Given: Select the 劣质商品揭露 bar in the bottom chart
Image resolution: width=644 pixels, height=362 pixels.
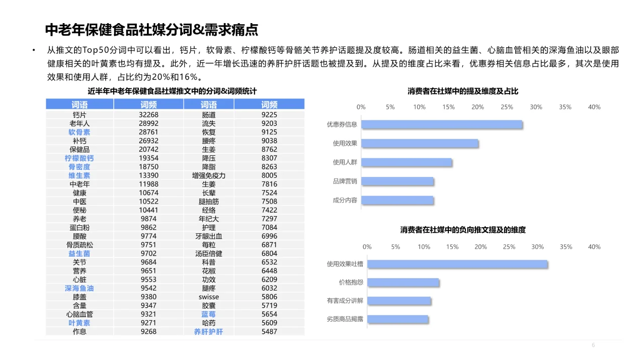Looking at the screenshot, I should tap(397, 319).
